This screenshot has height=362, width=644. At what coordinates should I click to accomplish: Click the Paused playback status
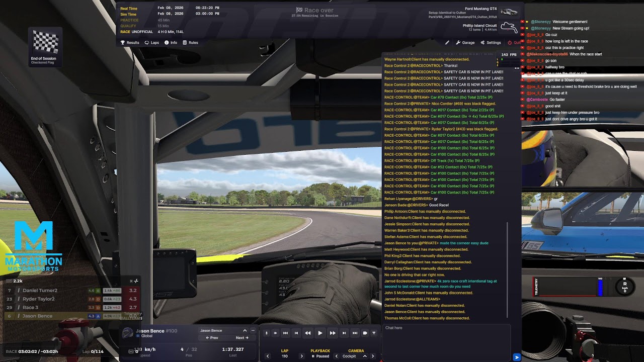(320, 356)
